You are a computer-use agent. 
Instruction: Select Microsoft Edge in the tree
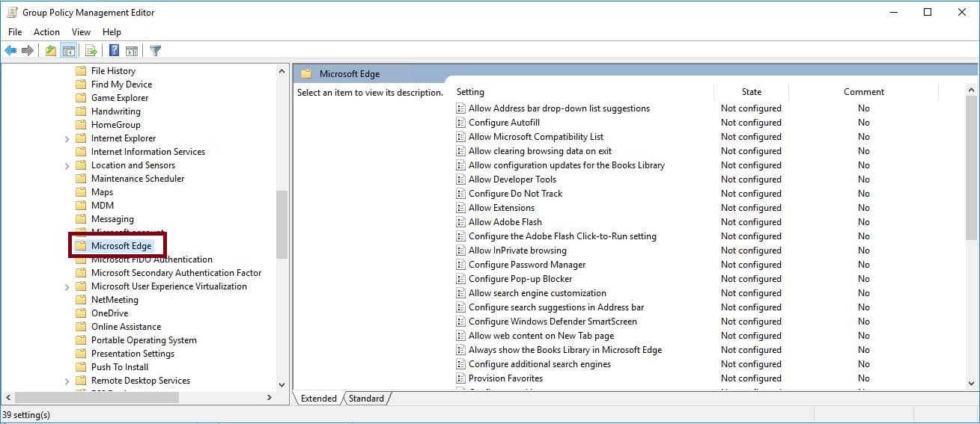(121, 246)
